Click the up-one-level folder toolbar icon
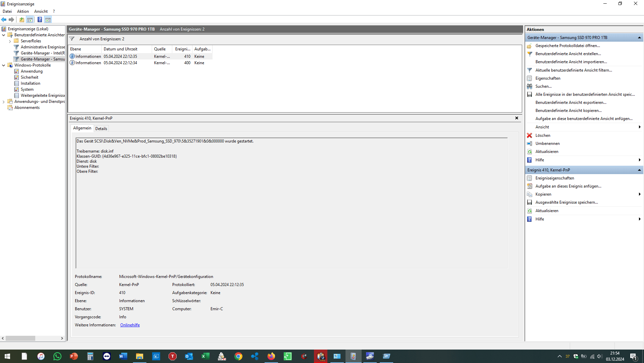644x363 pixels. coord(22,19)
